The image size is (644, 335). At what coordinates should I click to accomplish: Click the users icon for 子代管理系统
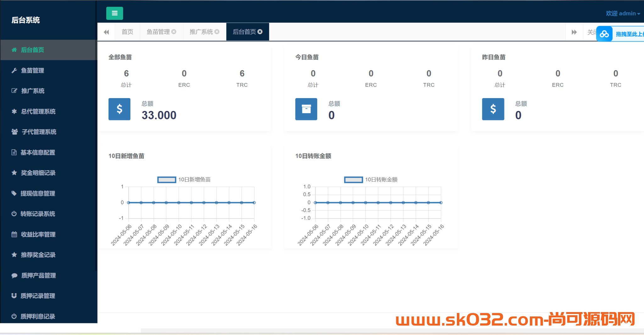(x=14, y=132)
